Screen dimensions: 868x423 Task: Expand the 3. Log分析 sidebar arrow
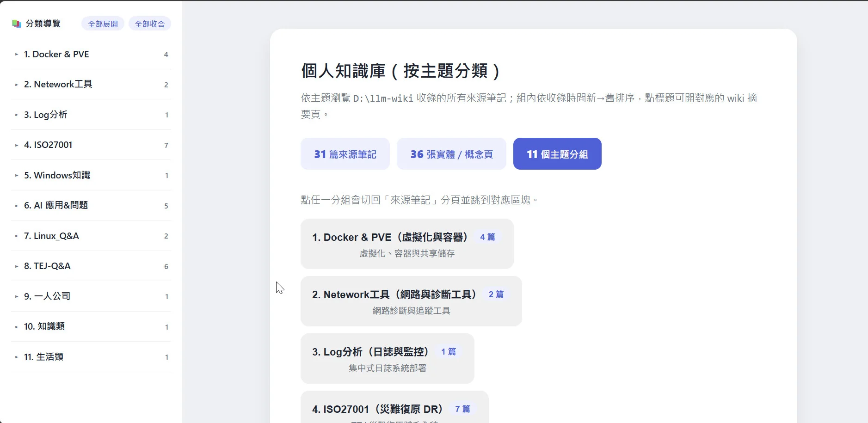pos(17,115)
